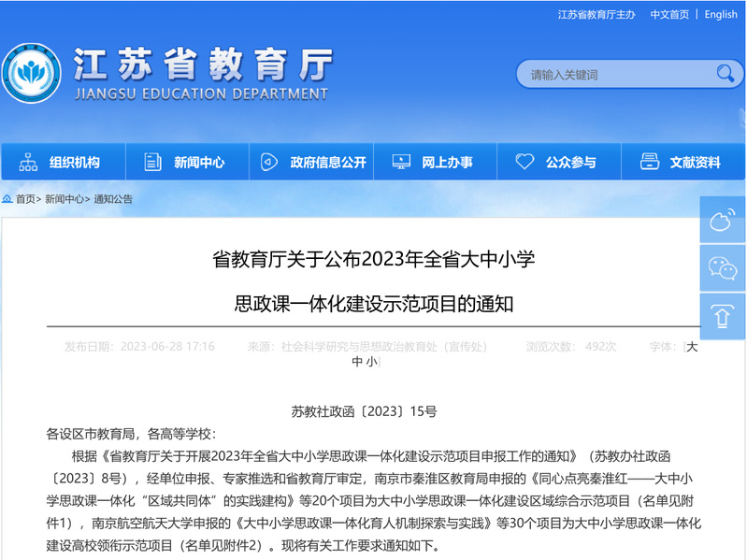Click the heart icon beside 公众参与

524,162
